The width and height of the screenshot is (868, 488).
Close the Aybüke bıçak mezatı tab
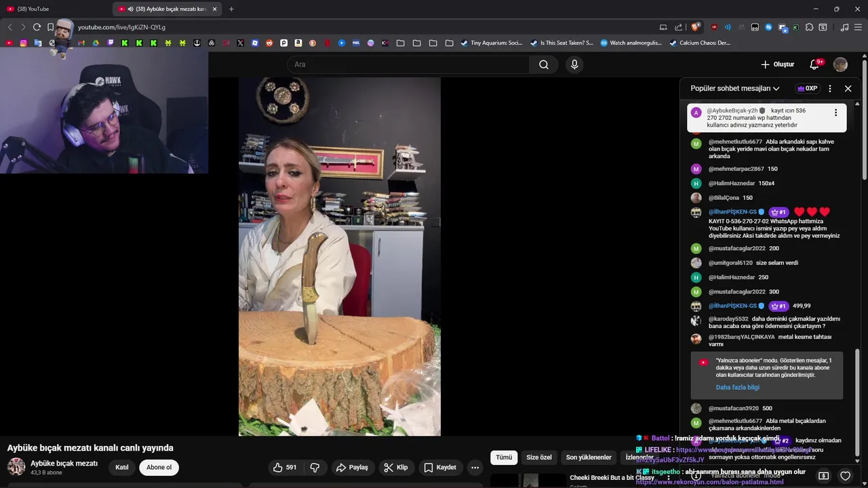click(x=214, y=9)
